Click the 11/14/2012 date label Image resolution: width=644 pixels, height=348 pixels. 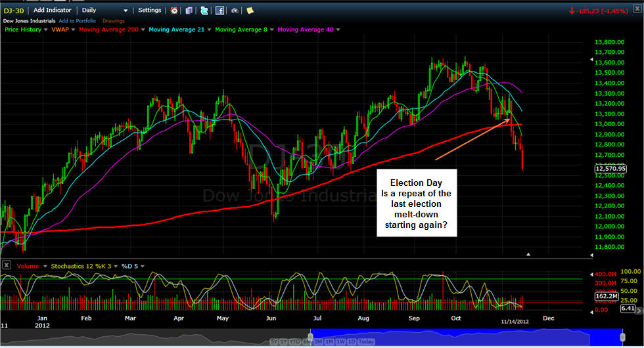[x=515, y=322]
